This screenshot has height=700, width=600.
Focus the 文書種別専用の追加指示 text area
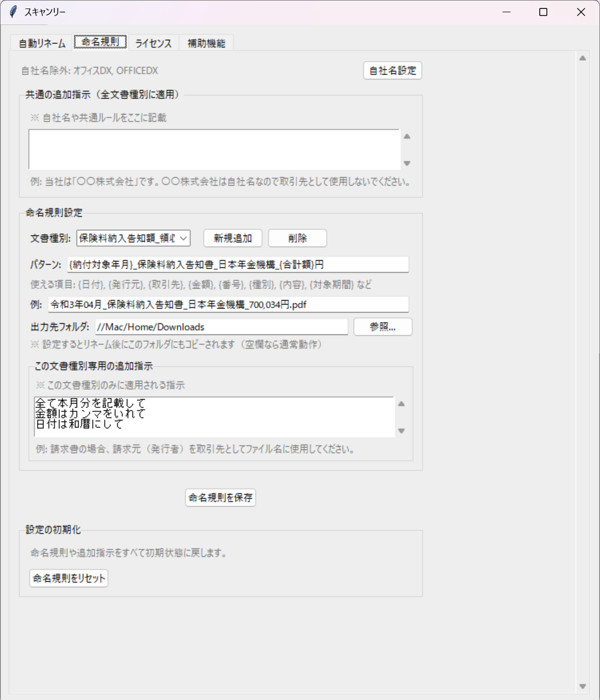coord(214,416)
